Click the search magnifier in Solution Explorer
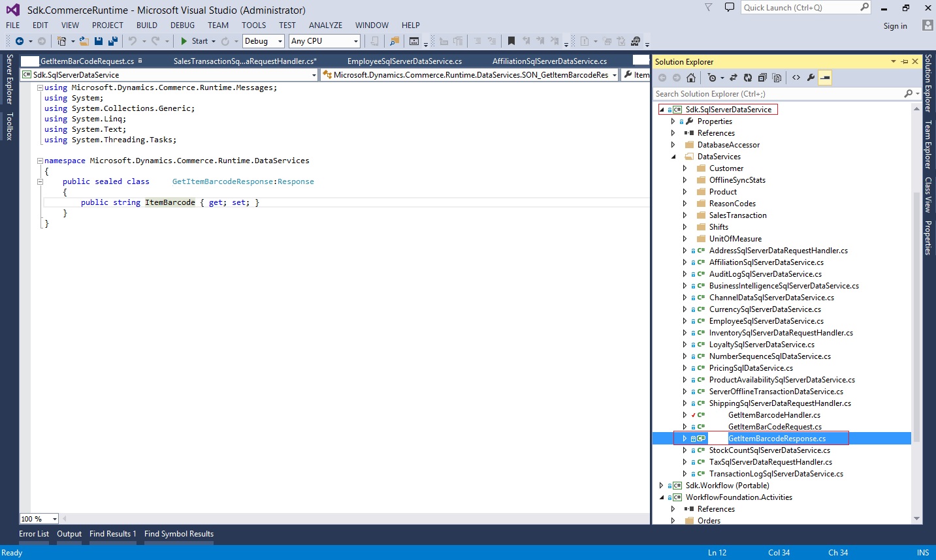 [x=908, y=94]
